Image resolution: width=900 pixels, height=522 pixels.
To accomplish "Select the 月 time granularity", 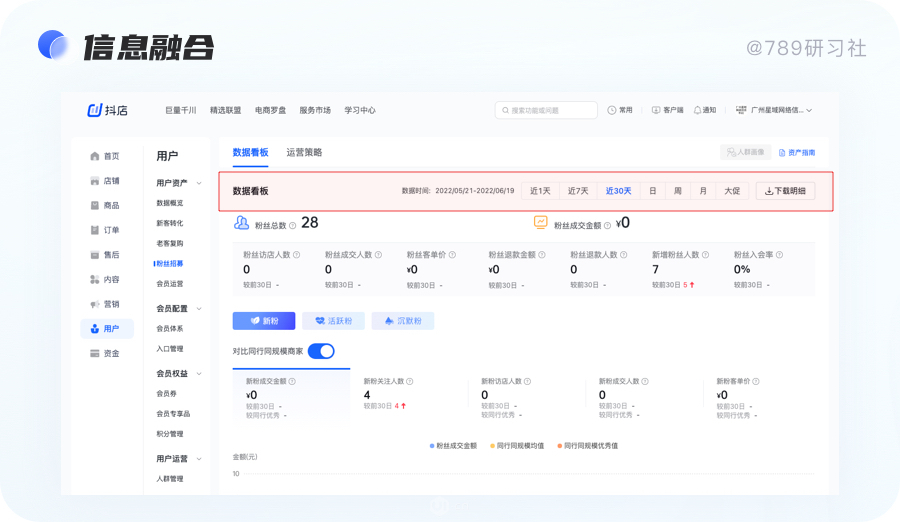I will click(x=703, y=191).
